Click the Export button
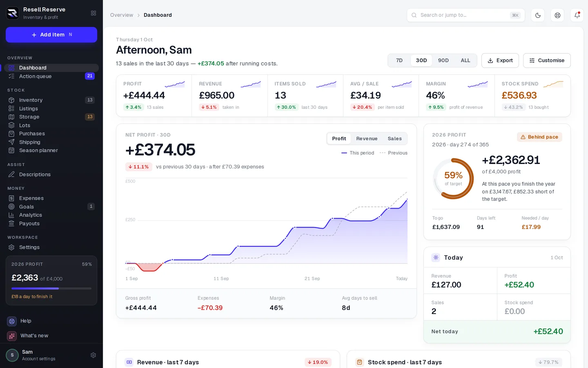The image size is (588, 368). [x=500, y=61]
